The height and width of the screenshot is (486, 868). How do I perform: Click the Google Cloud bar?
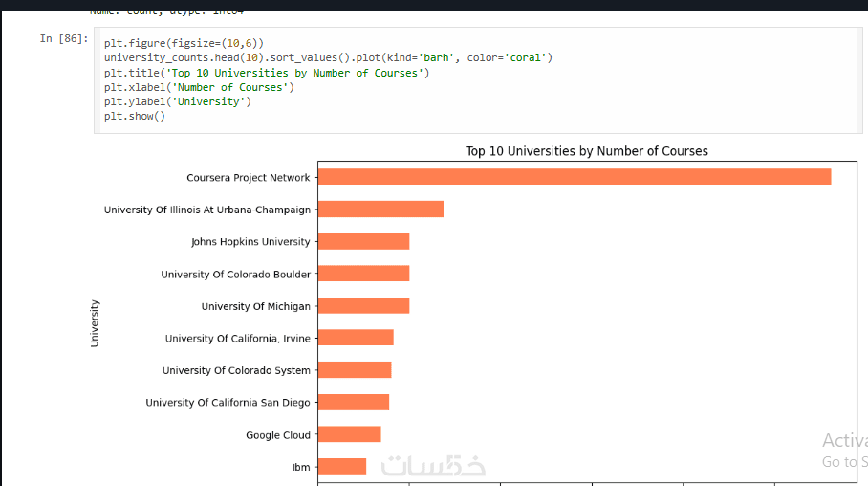point(349,434)
